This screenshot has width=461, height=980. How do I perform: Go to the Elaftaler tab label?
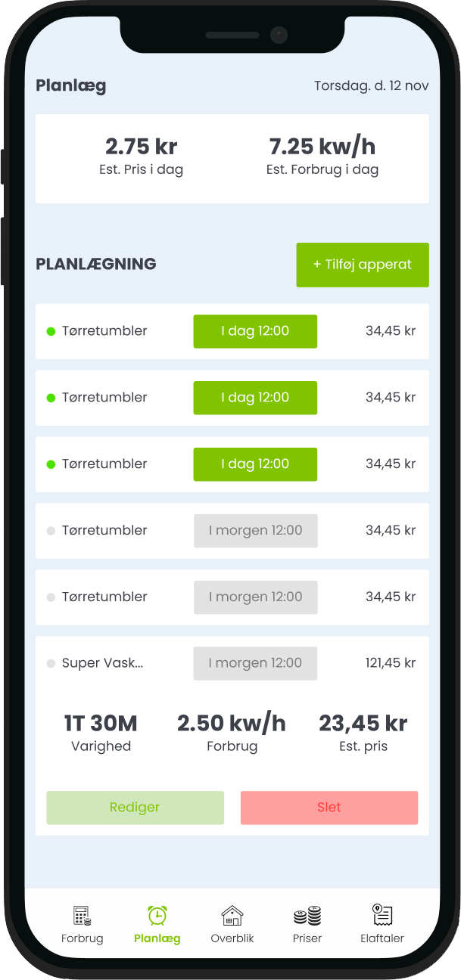point(382,938)
